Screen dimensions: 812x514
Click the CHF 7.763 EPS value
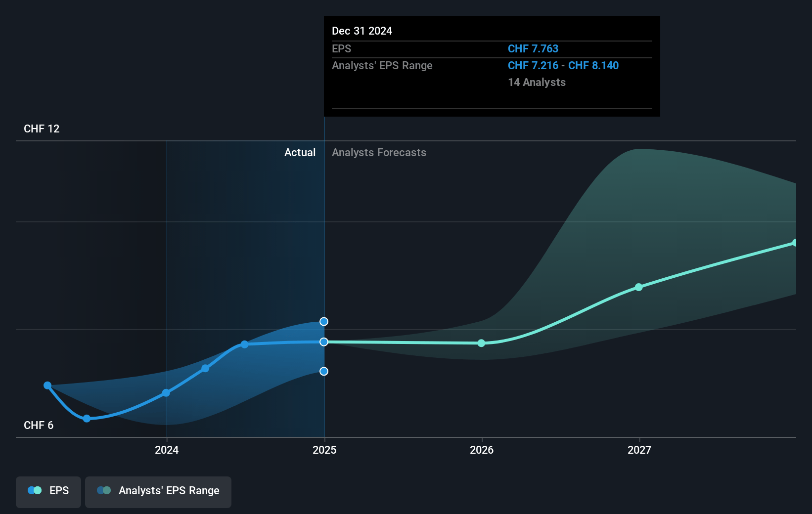[533, 49]
